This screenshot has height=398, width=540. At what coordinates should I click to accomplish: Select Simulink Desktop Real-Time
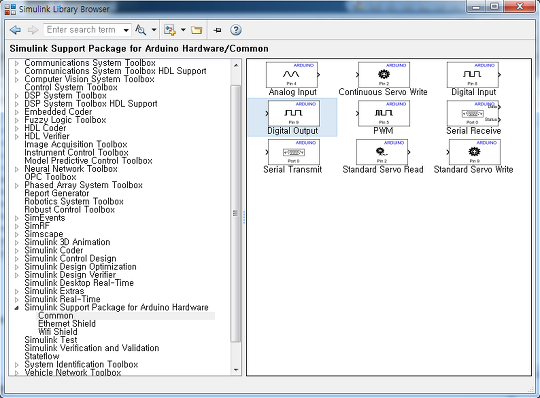click(79, 283)
